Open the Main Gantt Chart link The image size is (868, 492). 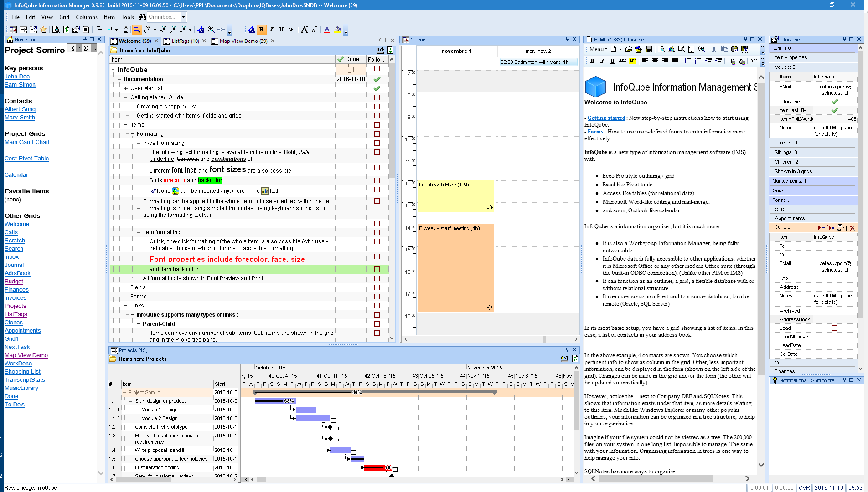(x=27, y=142)
